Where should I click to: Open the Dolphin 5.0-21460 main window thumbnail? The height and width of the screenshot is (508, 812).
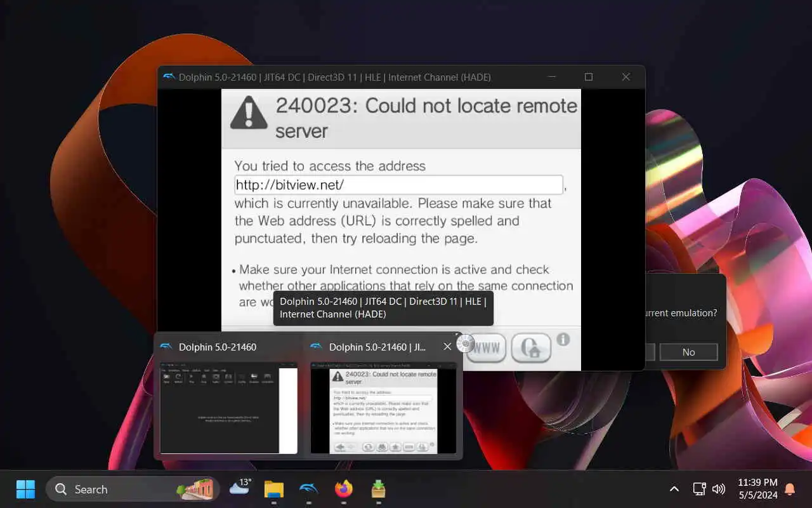[228, 408]
